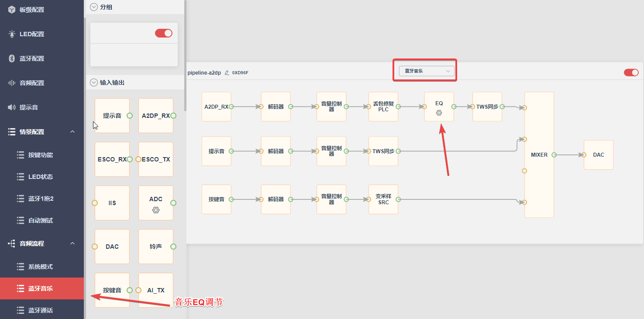Click the MIXER output port
The image size is (644, 319).
554,155
